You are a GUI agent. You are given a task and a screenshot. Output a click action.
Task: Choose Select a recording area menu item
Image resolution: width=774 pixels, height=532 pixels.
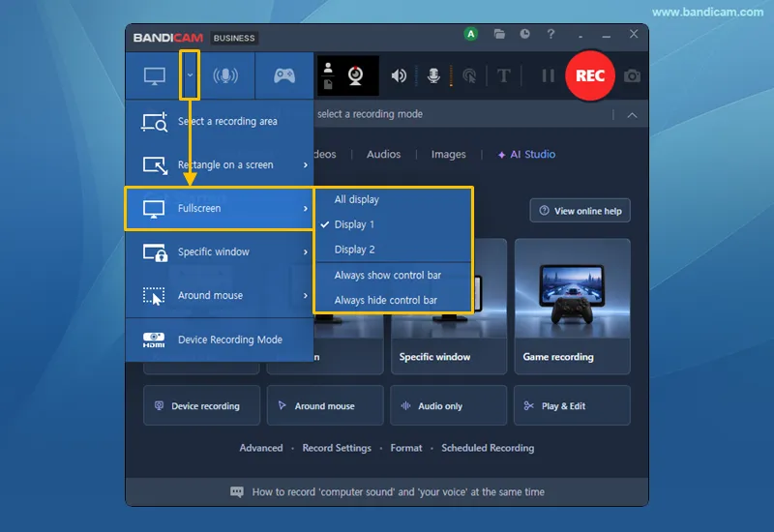click(x=220, y=122)
